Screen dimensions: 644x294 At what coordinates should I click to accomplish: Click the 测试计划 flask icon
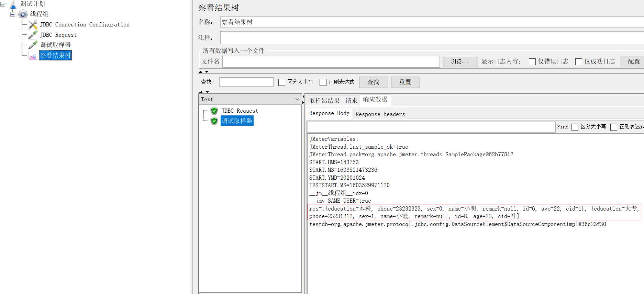(13, 4)
